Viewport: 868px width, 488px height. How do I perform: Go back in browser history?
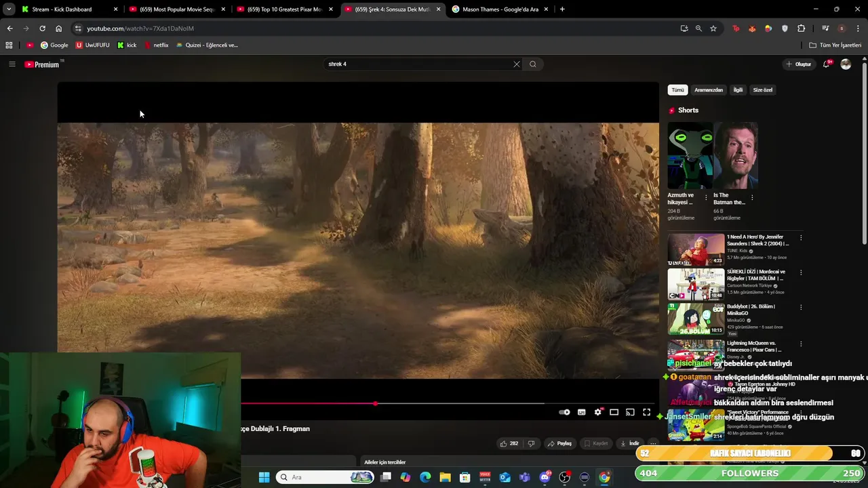[9, 28]
